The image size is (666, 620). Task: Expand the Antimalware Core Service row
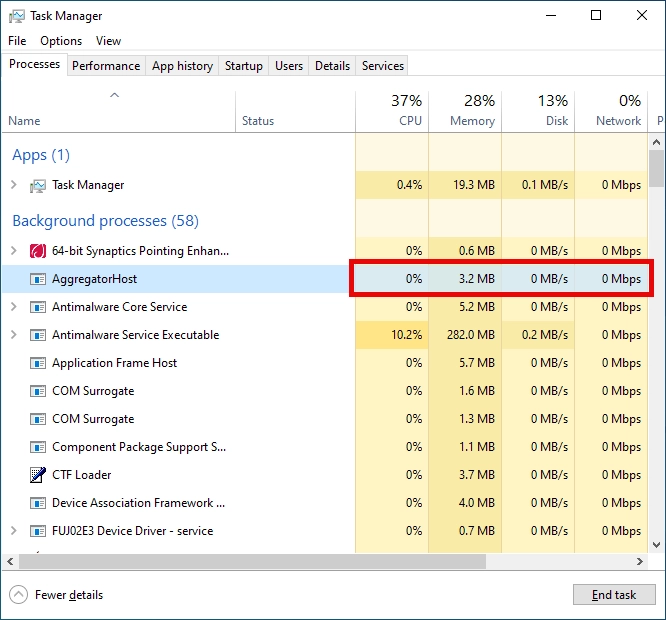click(x=14, y=307)
